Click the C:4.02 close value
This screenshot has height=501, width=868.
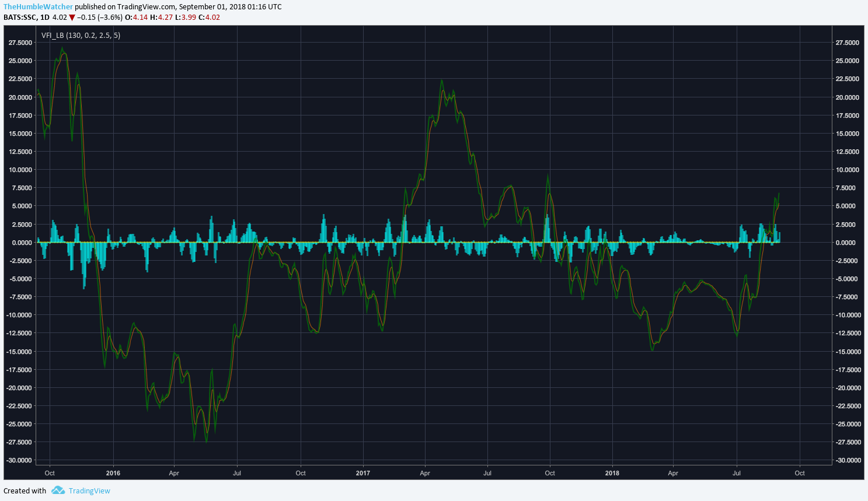tap(209, 17)
